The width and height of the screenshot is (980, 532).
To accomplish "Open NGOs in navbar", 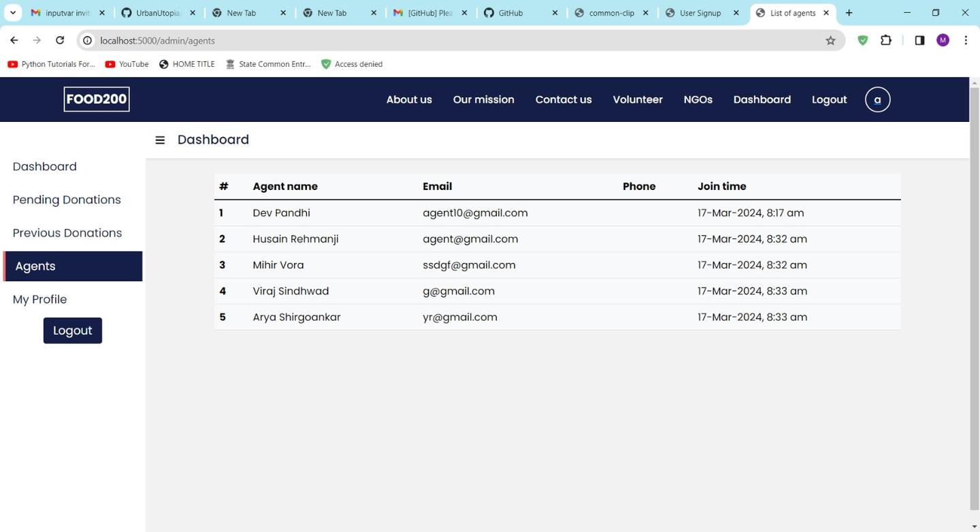I will point(698,99).
